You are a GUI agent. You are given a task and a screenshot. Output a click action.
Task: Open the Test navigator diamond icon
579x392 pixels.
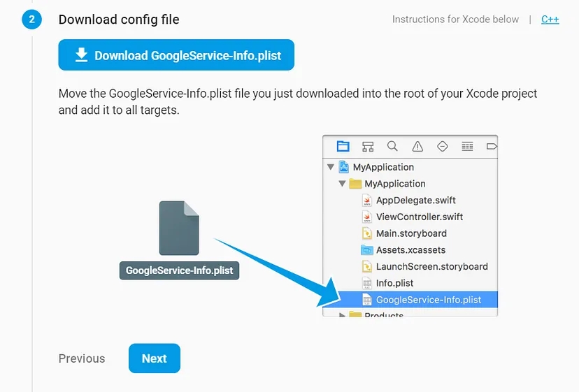[442, 146]
